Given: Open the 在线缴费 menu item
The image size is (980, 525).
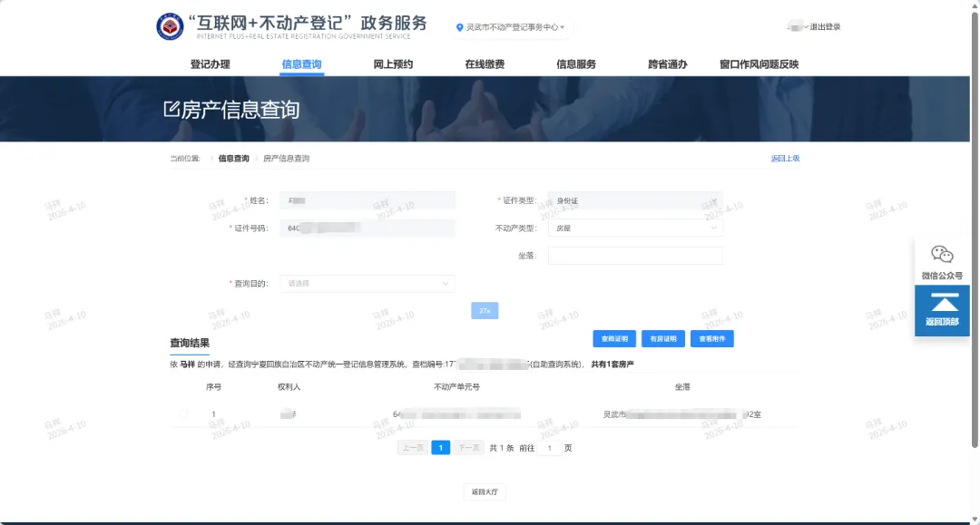Looking at the screenshot, I should point(485,64).
